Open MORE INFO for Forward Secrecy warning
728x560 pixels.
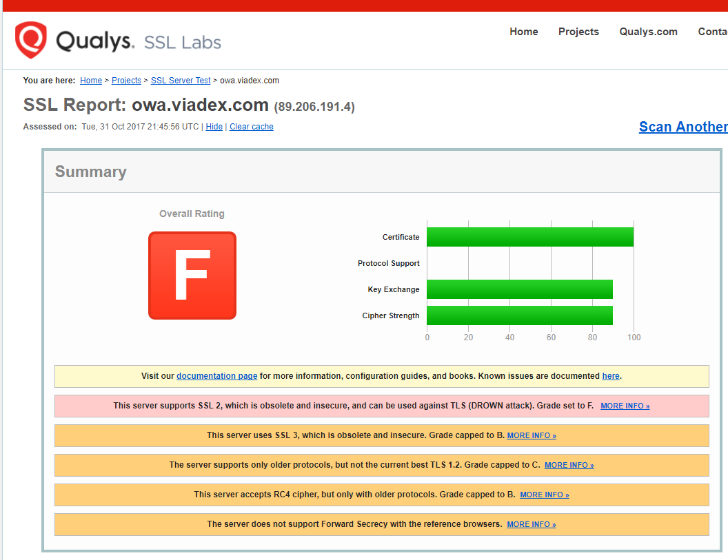coord(532,524)
